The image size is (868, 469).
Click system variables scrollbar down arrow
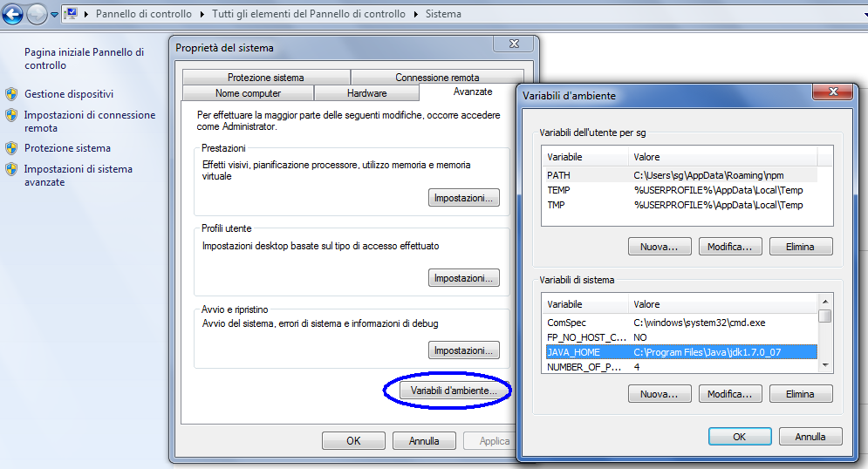tap(825, 365)
